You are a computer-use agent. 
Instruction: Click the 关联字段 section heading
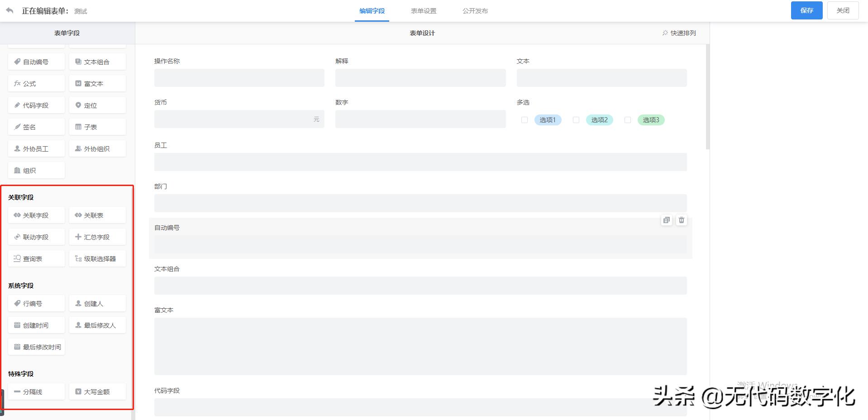coord(21,197)
